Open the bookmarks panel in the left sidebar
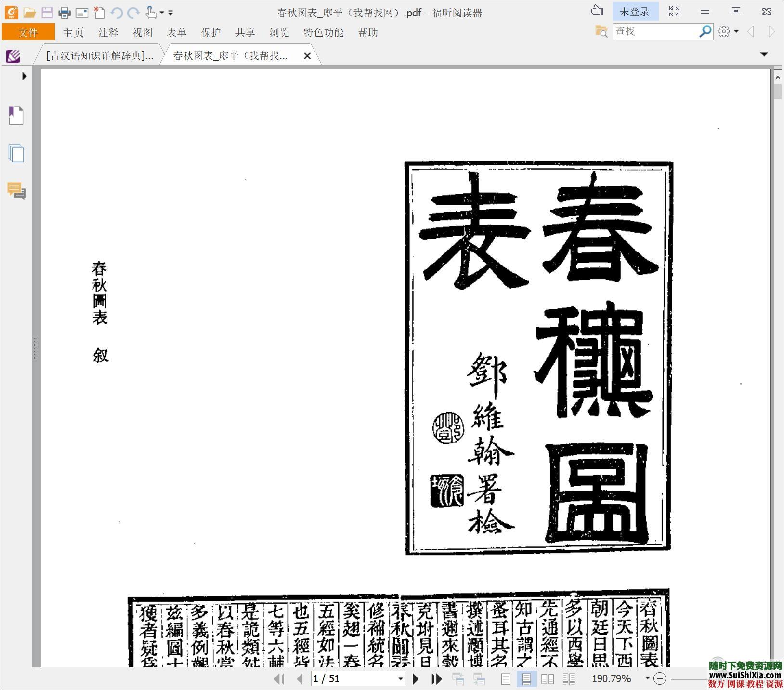 click(x=16, y=116)
